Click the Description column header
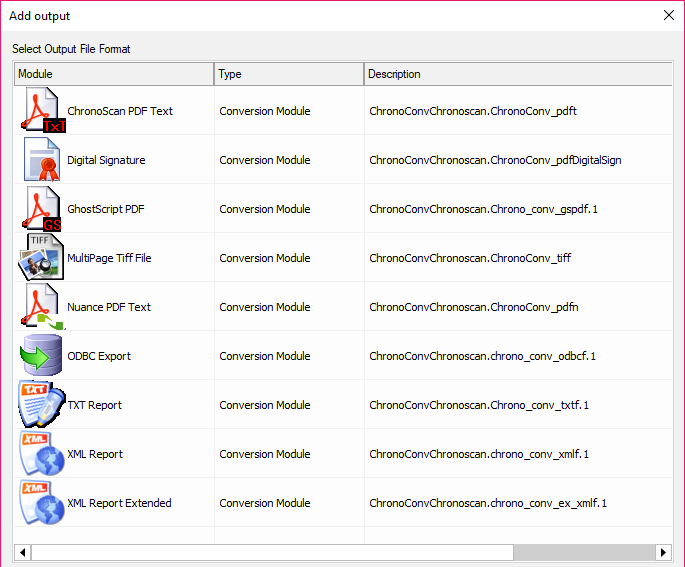 point(517,74)
